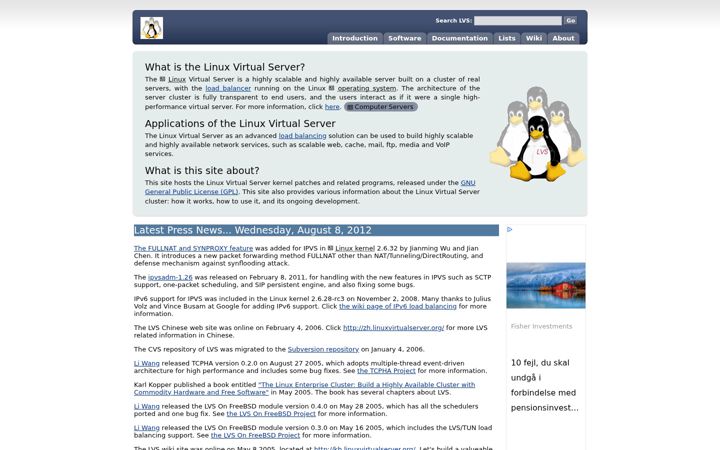The image size is (720, 450).
Task: Open the Subversion repository link
Action: pyautogui.click(x=323, y=349)
